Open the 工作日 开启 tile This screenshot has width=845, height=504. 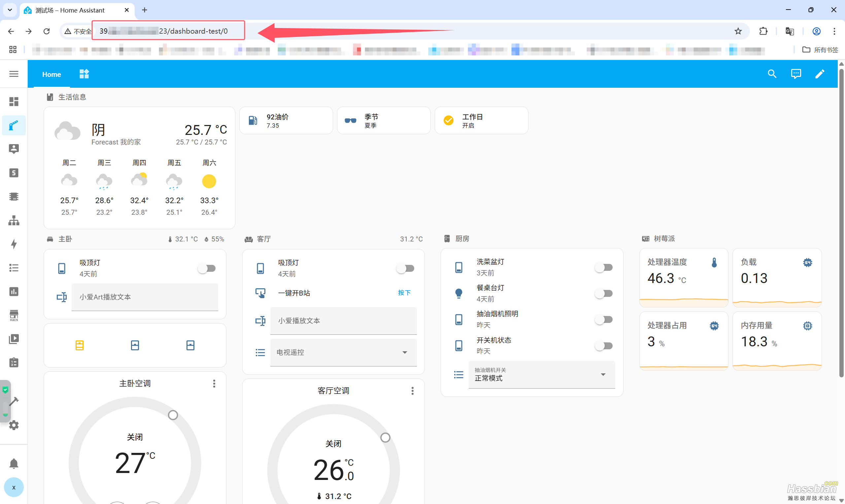482,121
